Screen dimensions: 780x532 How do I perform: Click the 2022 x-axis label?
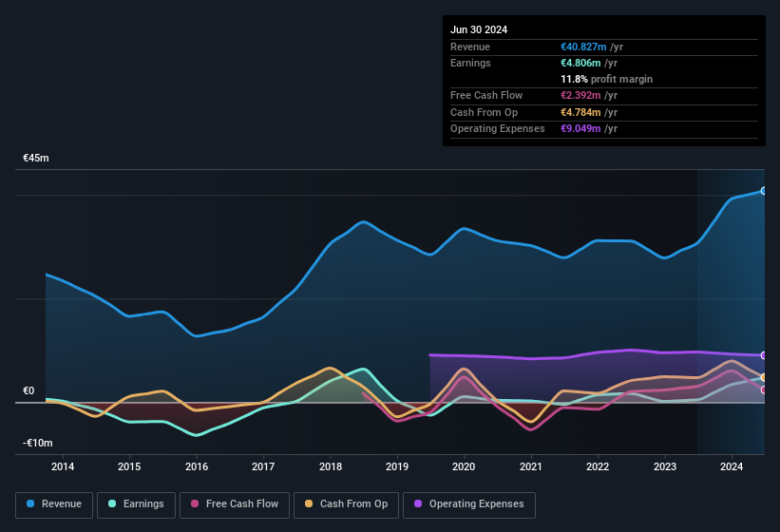(x=598, y=466)
